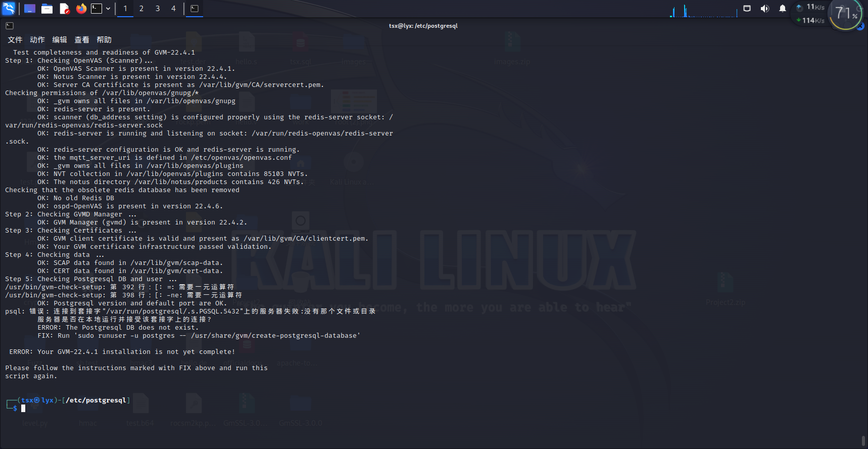Click "Step 3: Checking Certificates" line
This screenshot has height=449, width=868.
71,231
